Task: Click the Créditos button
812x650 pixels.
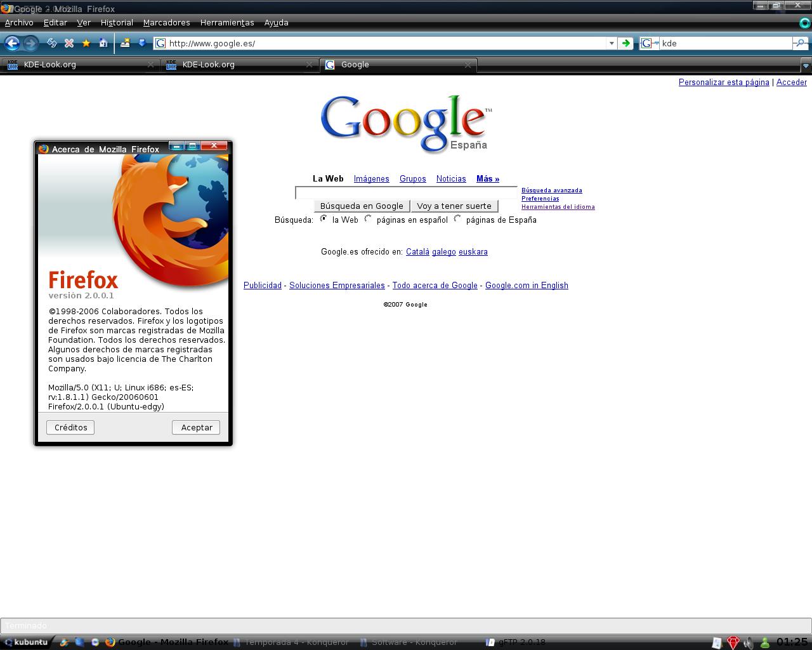Action: pos(70,427)
